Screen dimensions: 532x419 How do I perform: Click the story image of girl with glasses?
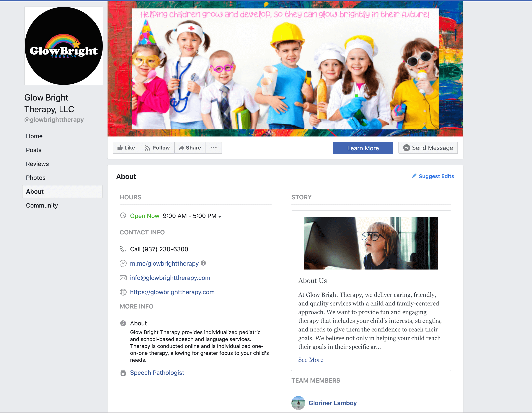pyautogui.click(x=371, y=243)
